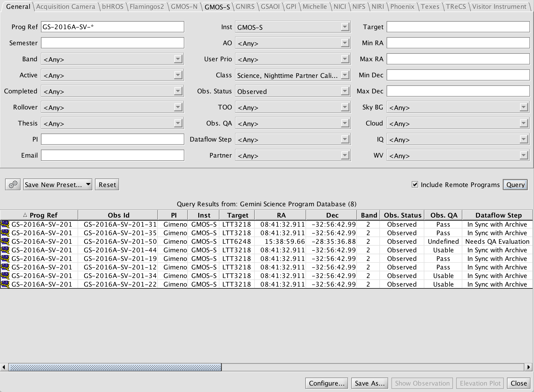Image resolution: width=534 pixels, height=392 pixels.
Task: Sort by the Obs Id column header
Action: point(118,215)
